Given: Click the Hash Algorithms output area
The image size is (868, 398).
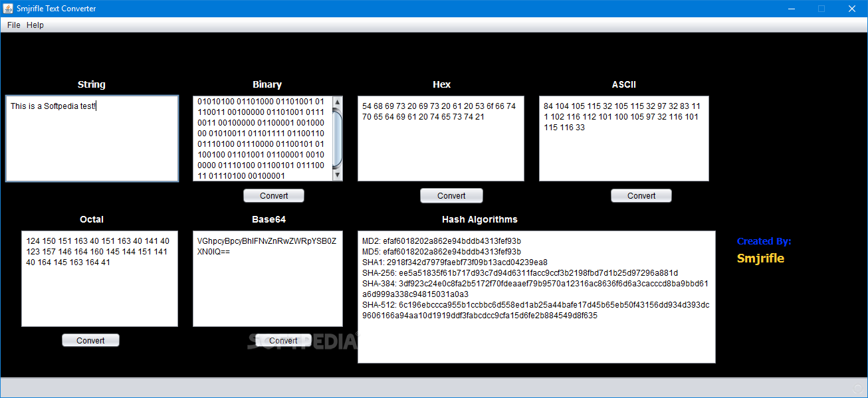Looking at the screenshot, I should (536, 296).
